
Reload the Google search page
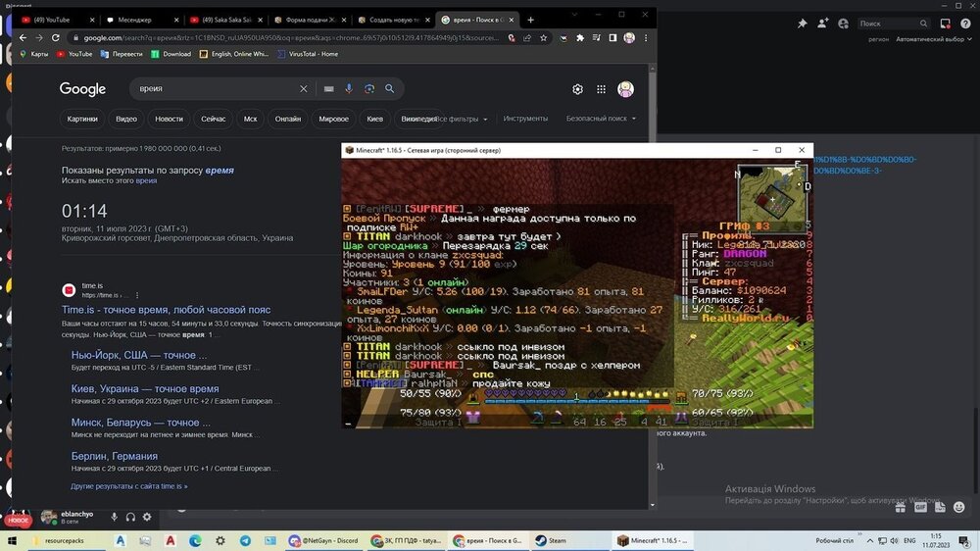[56, 38]
